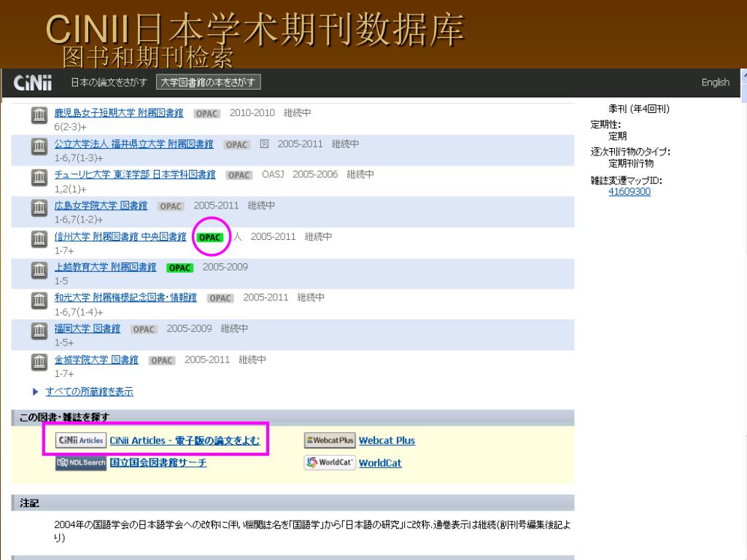747x560 pixels.
Task: Click library icon beside 鹿児島女子短期大学
Action: (39, 115)
